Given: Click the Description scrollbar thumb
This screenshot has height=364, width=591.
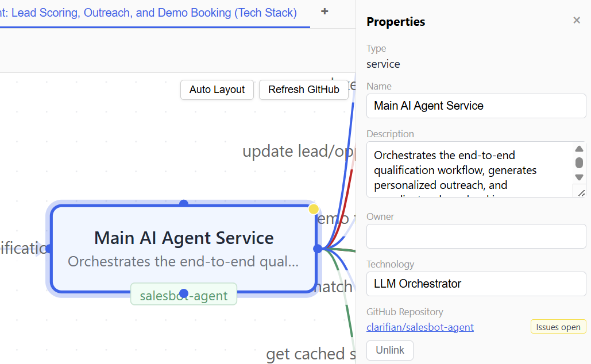Looking at the screenshot, I should point(579,163).
